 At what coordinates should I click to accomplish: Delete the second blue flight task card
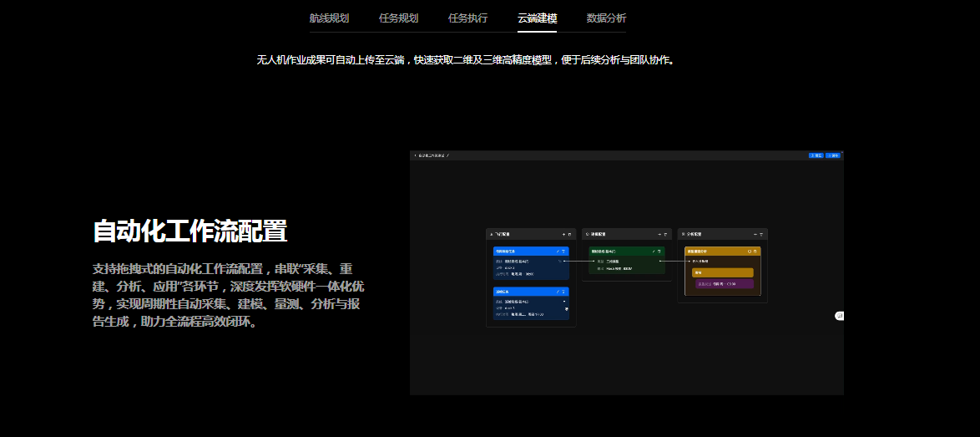tap(564, 292)
